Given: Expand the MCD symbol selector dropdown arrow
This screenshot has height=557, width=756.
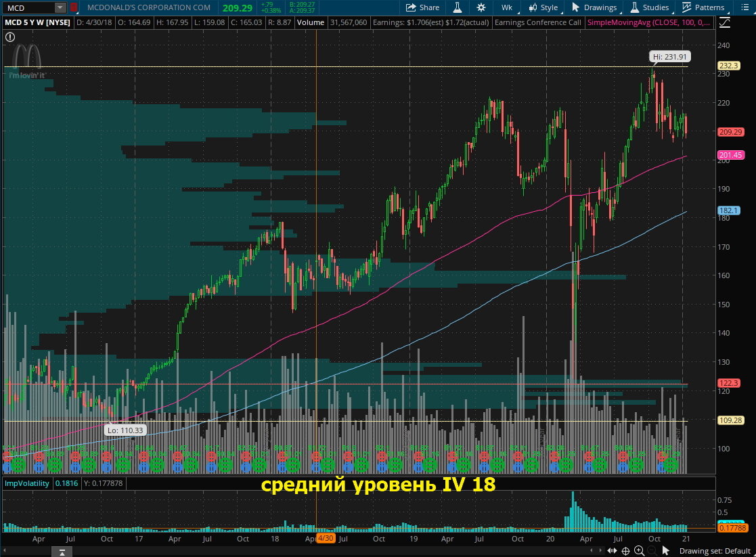Looking at the screenshot, I should [x=60, y=7].
